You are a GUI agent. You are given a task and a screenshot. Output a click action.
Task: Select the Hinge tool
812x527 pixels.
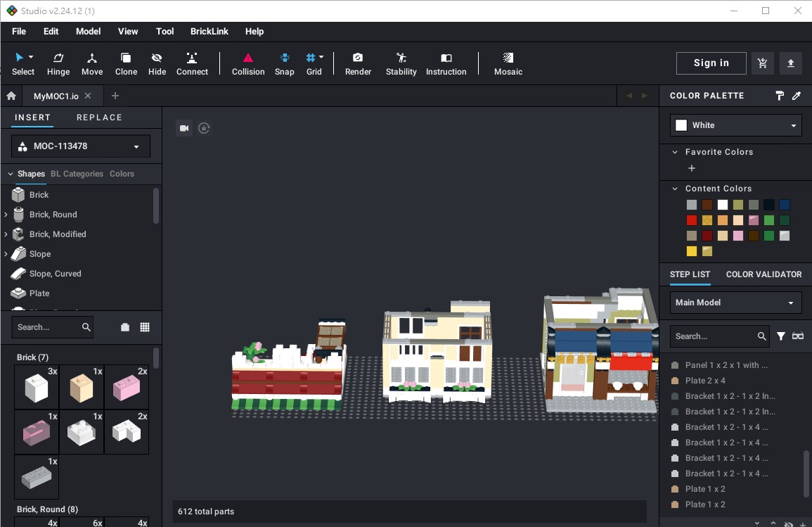tap(58, 64)
